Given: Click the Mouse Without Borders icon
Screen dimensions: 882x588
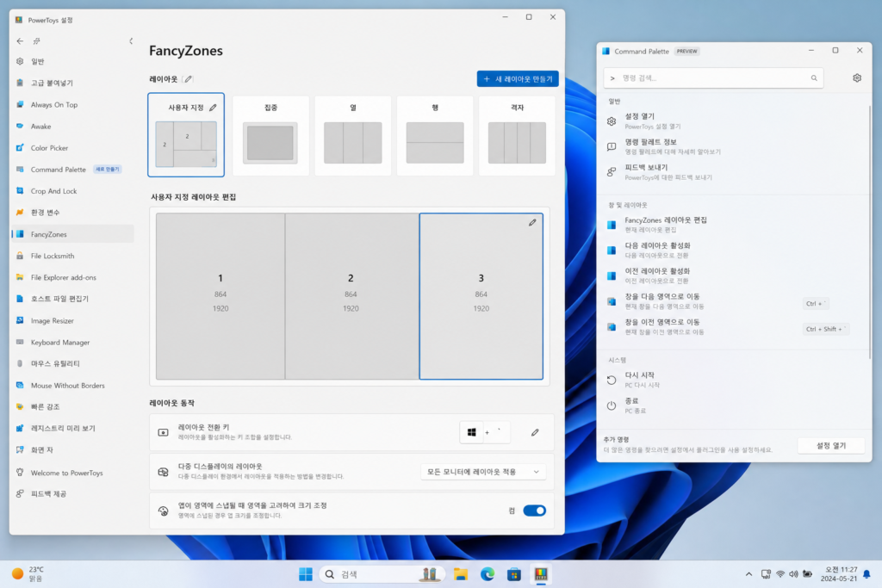Looking at the screenshot, I should 21,385.
